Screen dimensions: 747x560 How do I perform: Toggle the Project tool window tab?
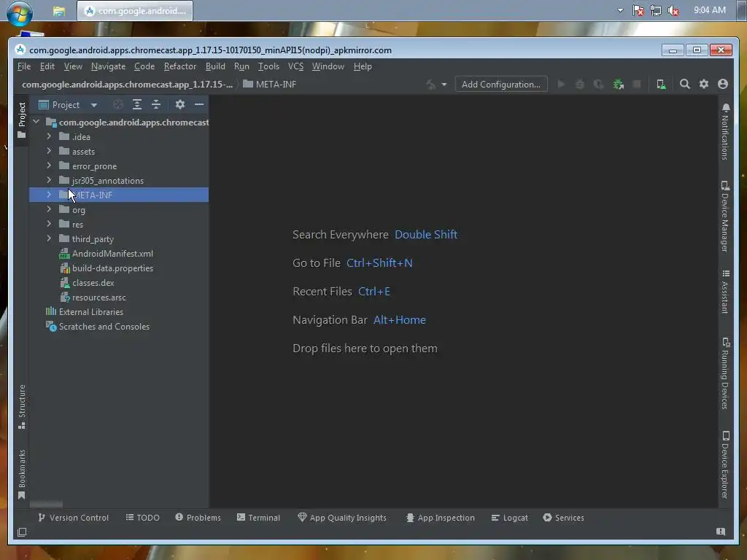(22, 120)
